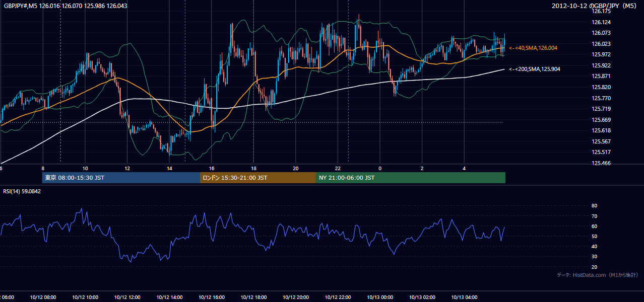Click the NY 21:00-06:00 JST session bar
This screenshot has height=302, width=644.
pos(411,178)
